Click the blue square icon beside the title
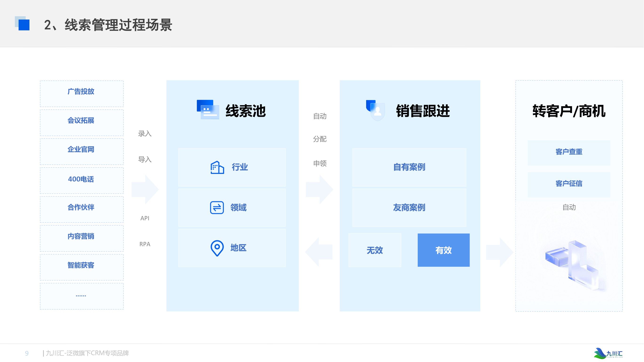The height and width of the screenshot is (362, 644). tap(22, 24)
